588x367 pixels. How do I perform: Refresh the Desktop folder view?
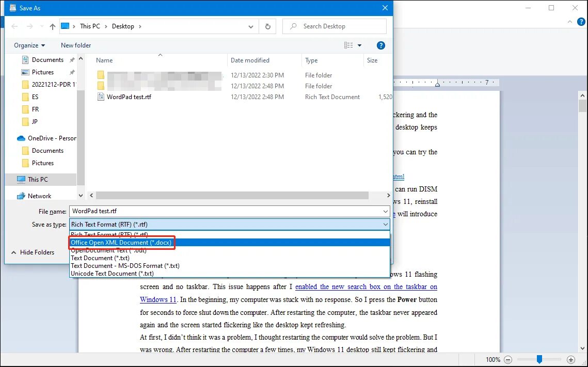pos(268,27)
